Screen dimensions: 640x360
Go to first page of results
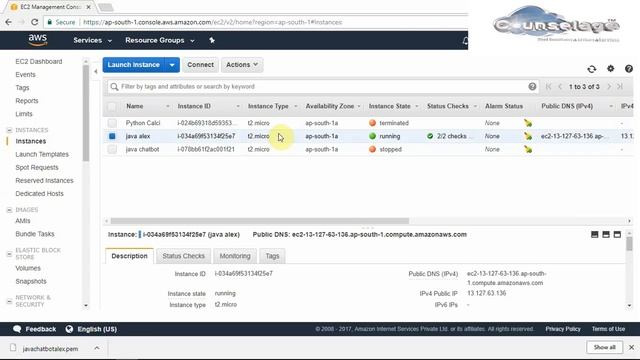[x=548, y=87]
